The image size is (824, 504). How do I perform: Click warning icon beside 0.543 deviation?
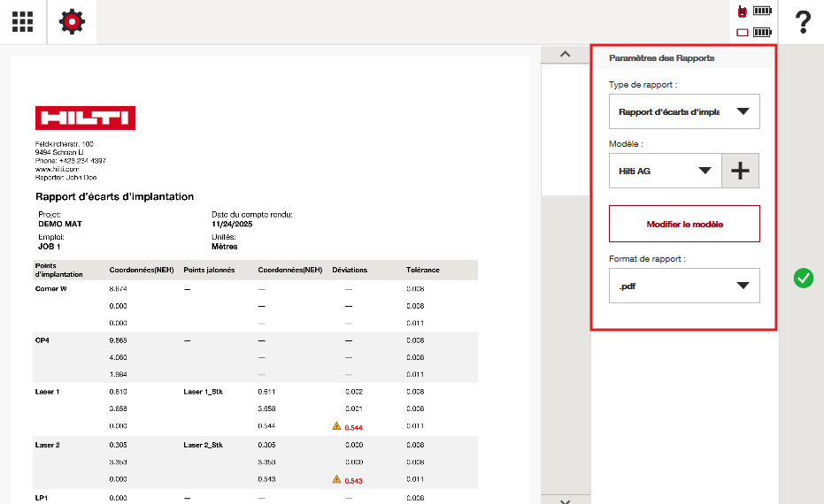point(336,479)
